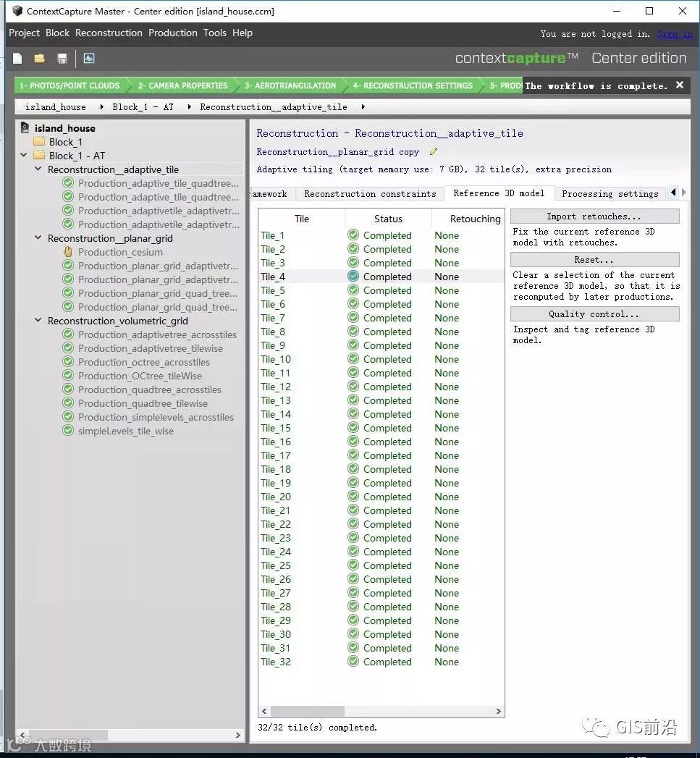Collapse Reconstruction__planar_grid tree node
This screenshot has height=758, width=700.
click(x=38, y=238)
